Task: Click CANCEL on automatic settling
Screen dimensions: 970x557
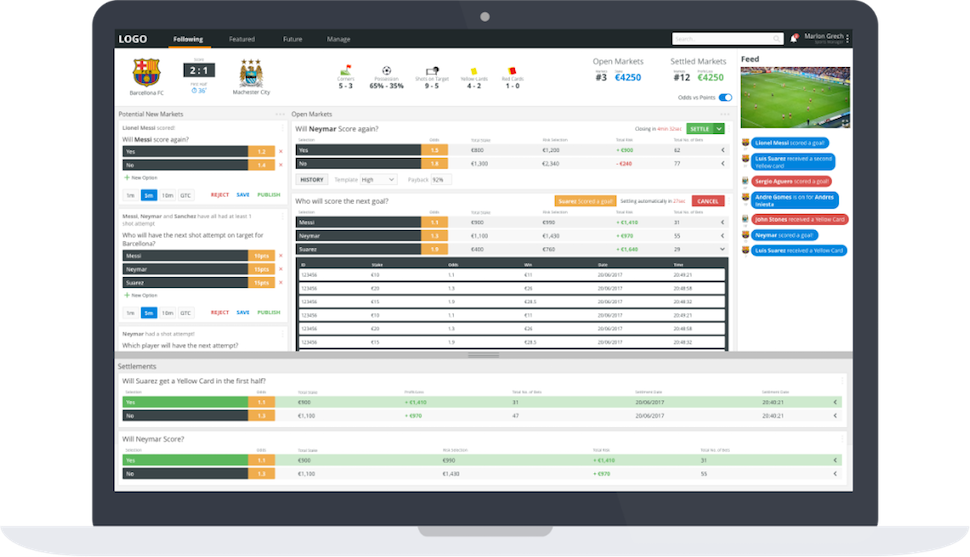Action: pyautogui.click(x=708, y=201)
